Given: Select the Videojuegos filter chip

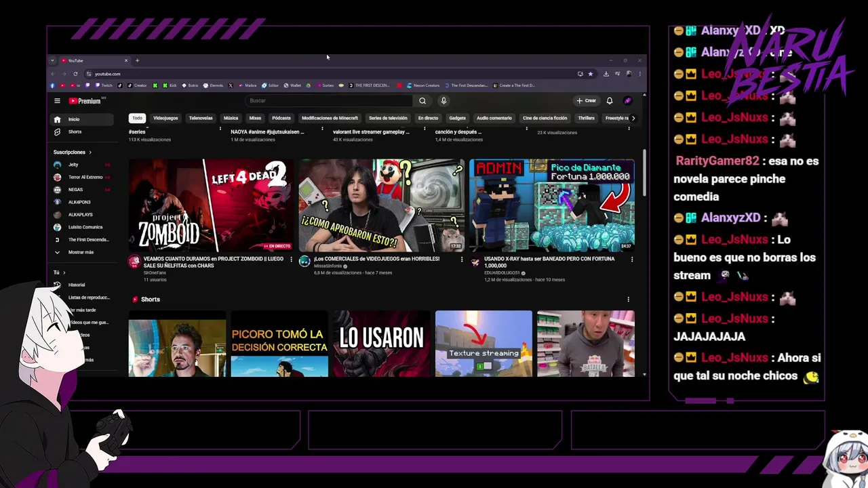Looking at the screenshot, I should pos(165,118).
